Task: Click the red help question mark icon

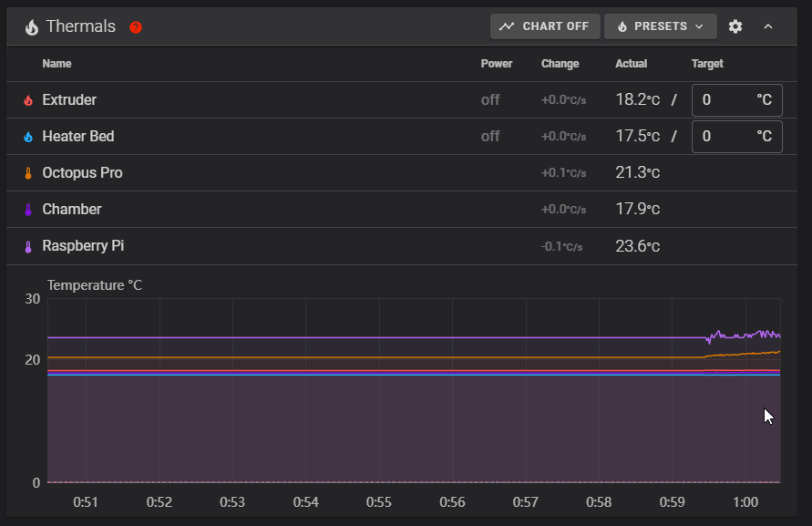Action: click(x=136, y=27)
